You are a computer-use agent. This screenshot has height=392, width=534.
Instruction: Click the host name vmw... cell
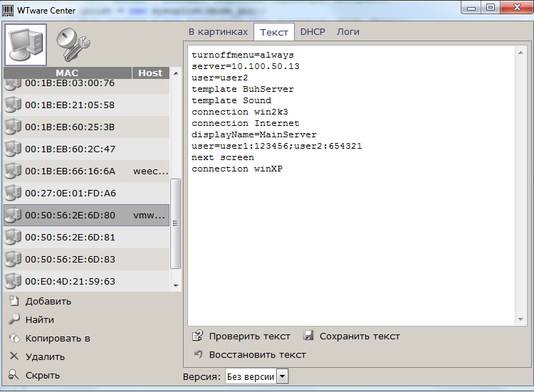click(x=150, y=215)
